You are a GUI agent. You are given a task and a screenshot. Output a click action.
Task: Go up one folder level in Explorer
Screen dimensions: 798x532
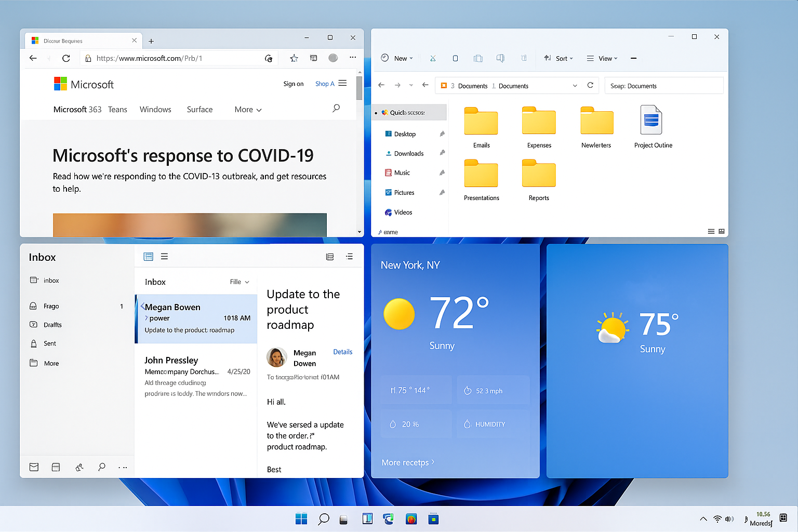[x=425, y=85]
